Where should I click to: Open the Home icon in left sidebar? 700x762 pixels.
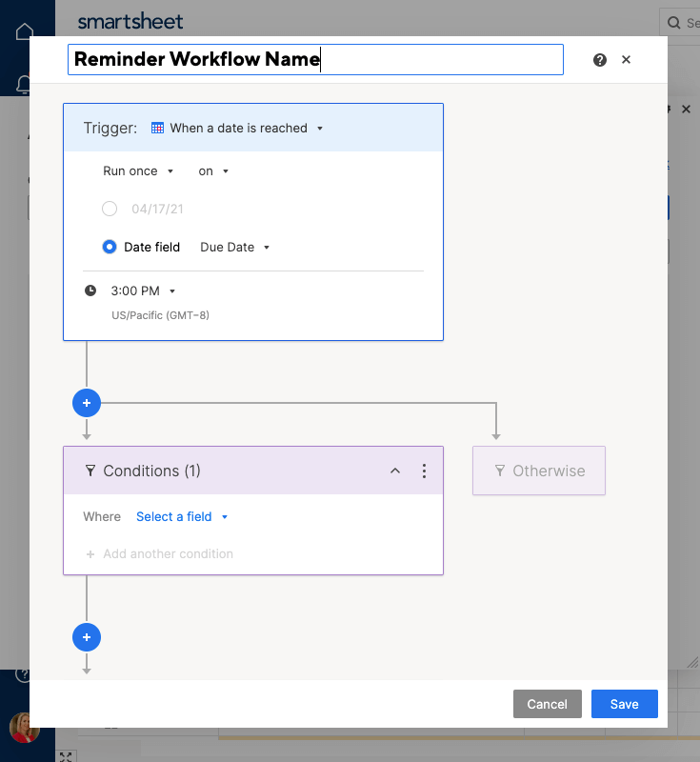pos(25,31)
